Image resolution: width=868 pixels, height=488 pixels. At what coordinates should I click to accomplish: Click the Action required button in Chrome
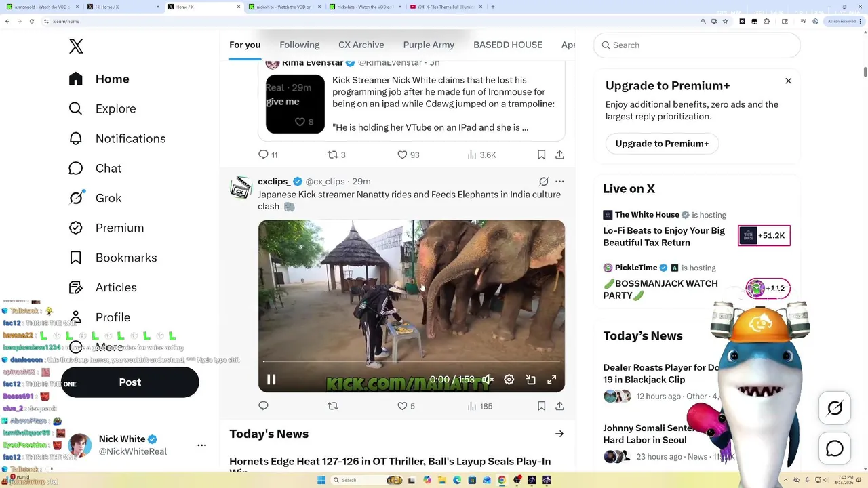843,21
